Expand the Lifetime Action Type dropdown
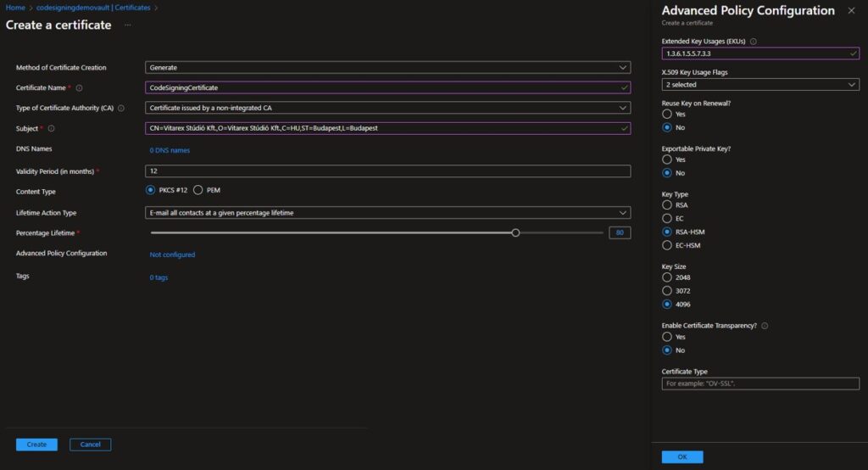 [x=387, y=213]
